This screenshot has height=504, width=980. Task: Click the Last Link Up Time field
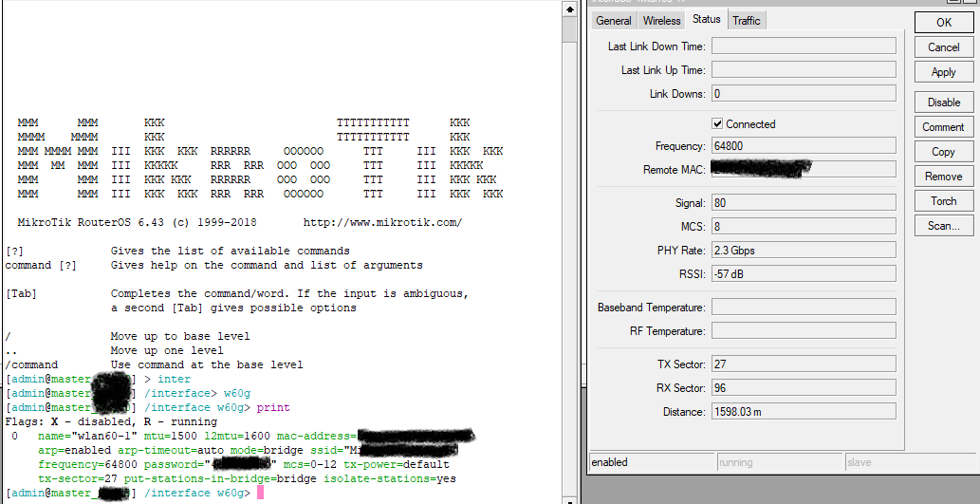pyautogui.click(x=804, y=69)
